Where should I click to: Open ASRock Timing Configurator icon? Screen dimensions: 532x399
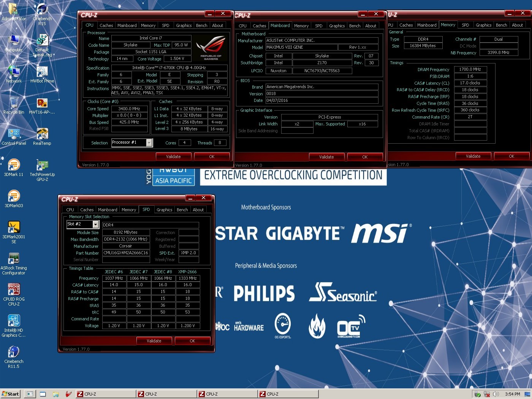[14, 263]
